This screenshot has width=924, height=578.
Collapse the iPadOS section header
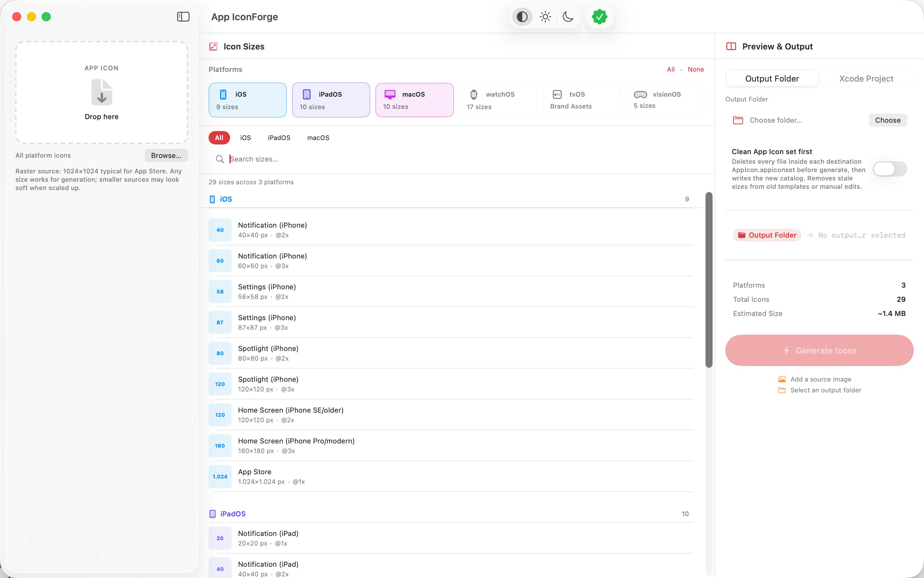[x=450, y=514]
